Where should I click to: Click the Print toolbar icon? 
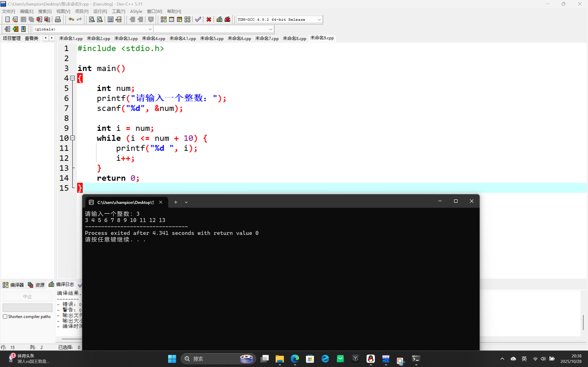(58, 19)
